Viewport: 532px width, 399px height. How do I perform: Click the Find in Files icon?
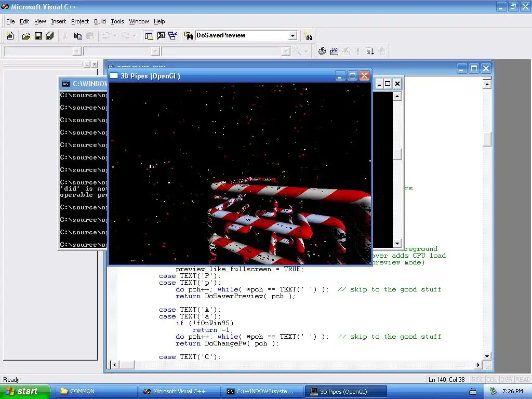point(188,36)
